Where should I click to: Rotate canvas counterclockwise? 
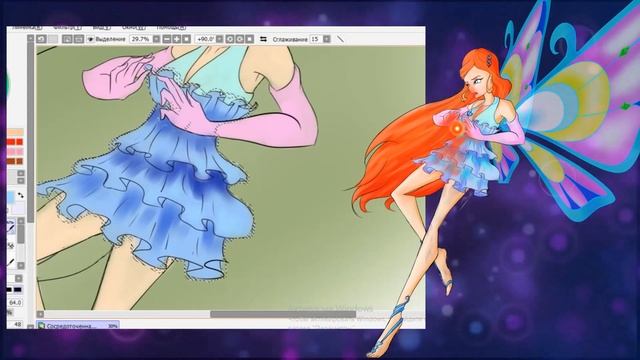coord(230,39)
